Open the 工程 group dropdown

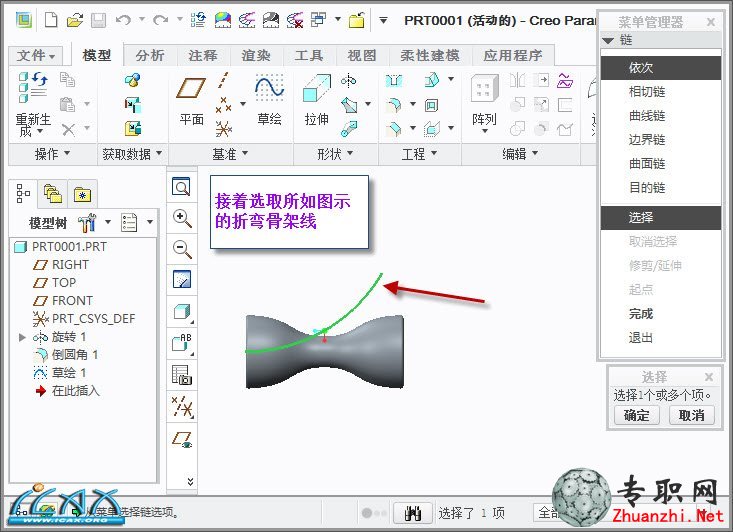point(419,153)
